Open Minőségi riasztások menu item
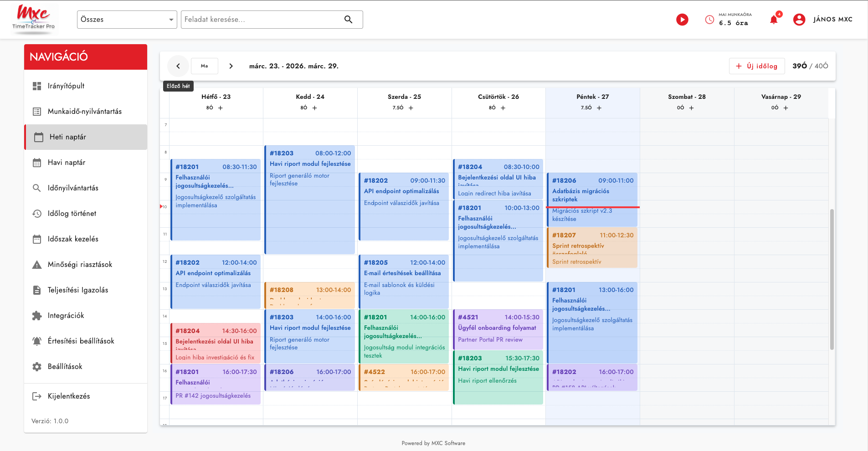This screenshot has width=868, height=451. (x=80, y=265)
